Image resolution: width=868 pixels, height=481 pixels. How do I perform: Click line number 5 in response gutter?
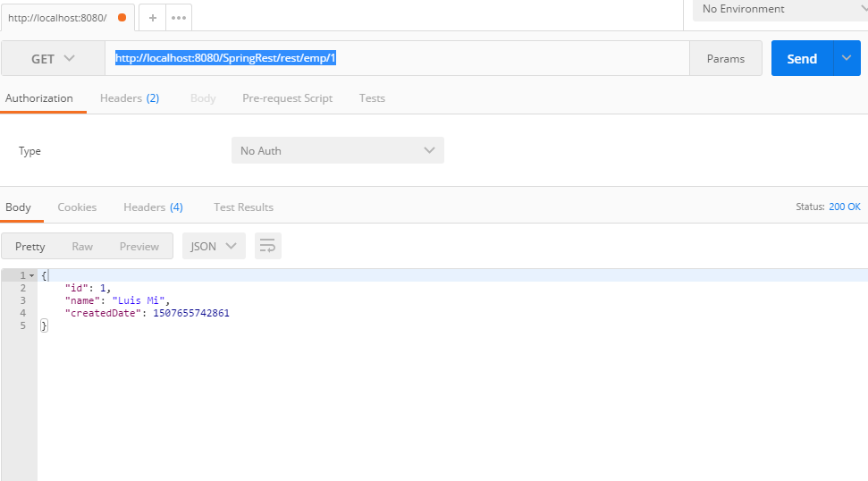click(22, 325)
